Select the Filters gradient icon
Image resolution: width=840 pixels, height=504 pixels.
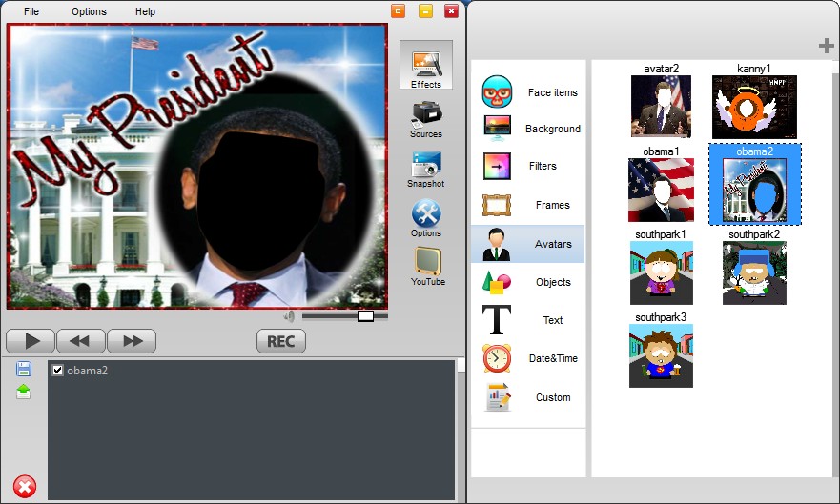[497, 166]
